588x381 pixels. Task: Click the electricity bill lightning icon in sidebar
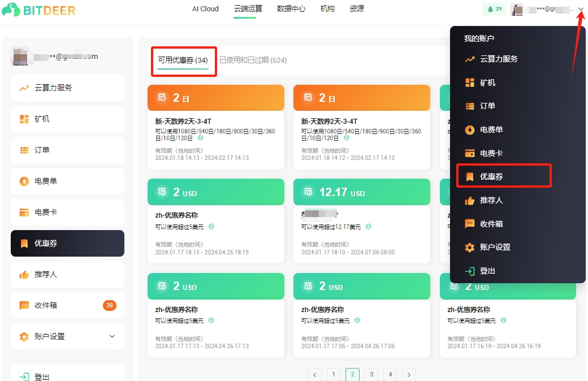[x=24, y=181]
